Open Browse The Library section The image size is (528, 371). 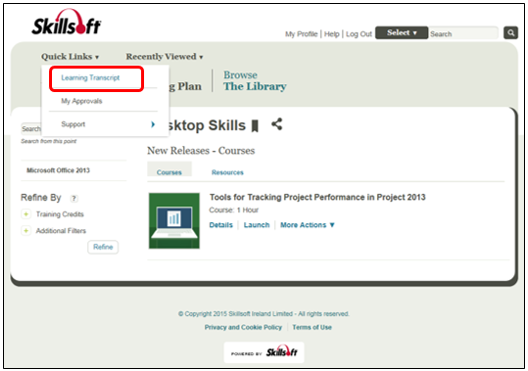pos(255,81)
